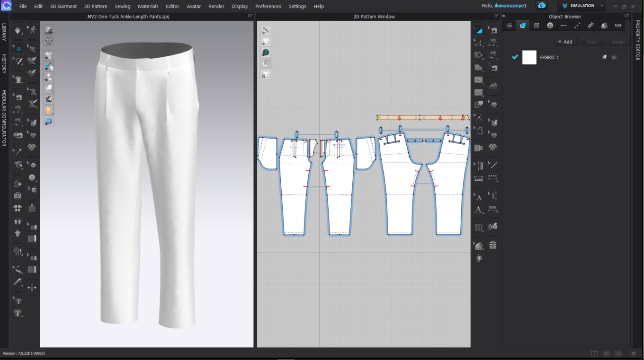Click the Add fabric button

coord(564,42)
